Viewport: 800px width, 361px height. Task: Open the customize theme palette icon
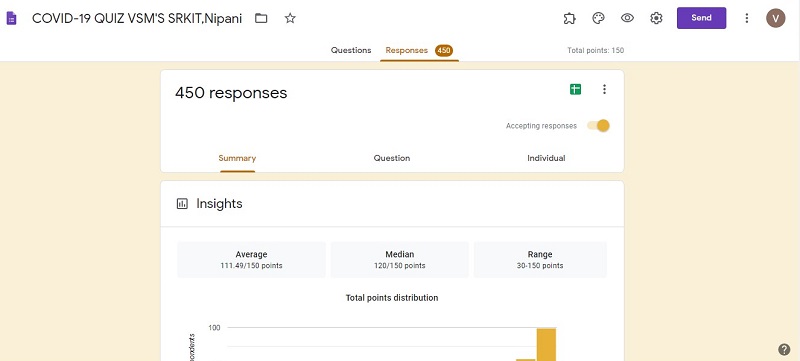tap(598, 18)
